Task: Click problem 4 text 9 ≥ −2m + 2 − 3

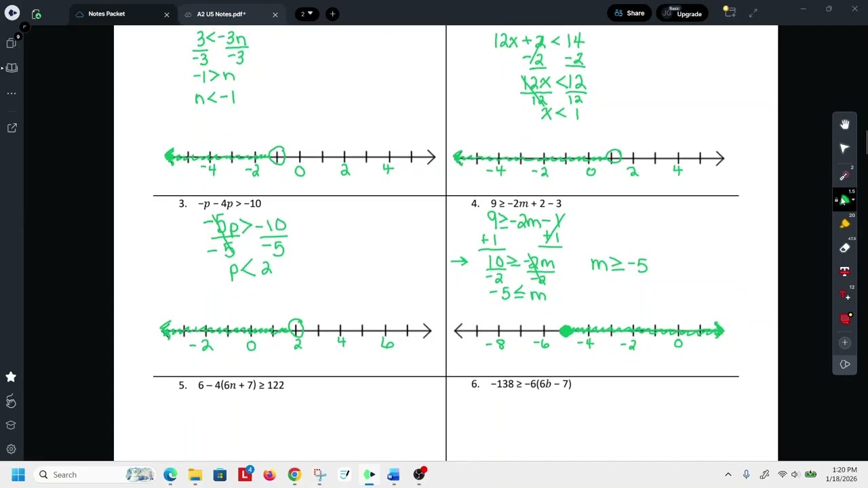Action: [x=526, y=203]
